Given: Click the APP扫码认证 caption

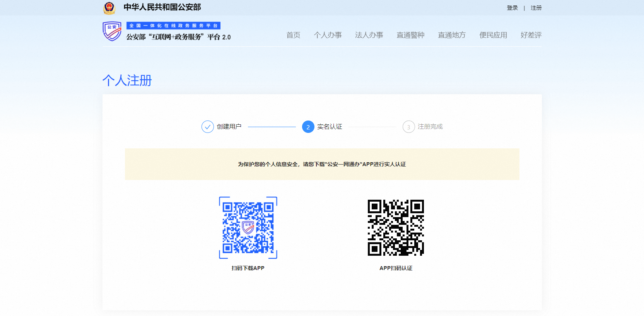Looking at the screenshot, I should pos(396,268).
